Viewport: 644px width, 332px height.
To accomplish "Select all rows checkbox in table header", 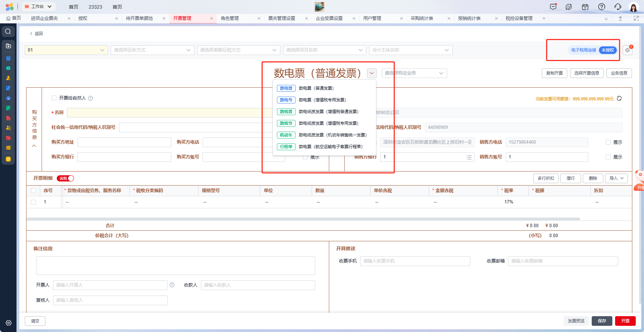I will coord(33,191).
